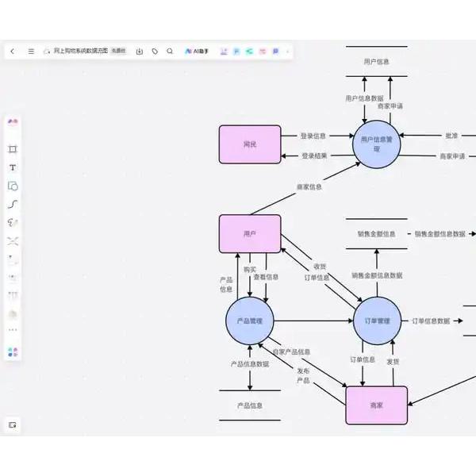Select the pink 用户 entity box
Image resolution: width=476 pixels, height=476 pixels.
(250, 233)
